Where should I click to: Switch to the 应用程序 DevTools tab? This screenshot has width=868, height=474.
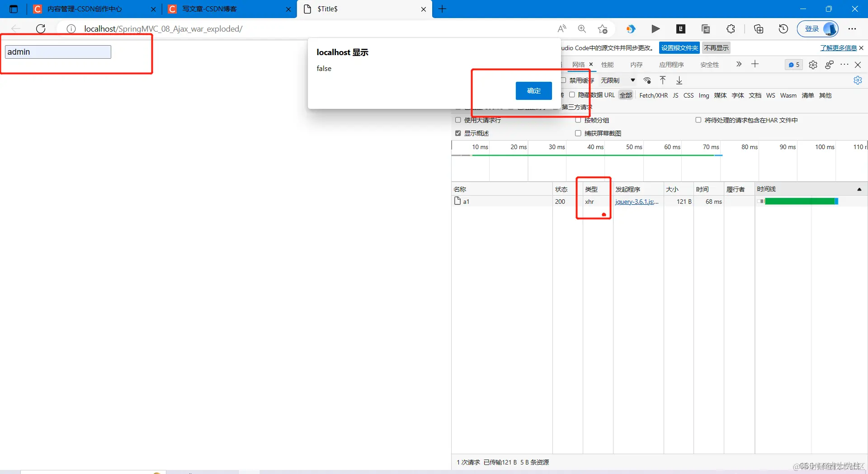tap(671, 65)
